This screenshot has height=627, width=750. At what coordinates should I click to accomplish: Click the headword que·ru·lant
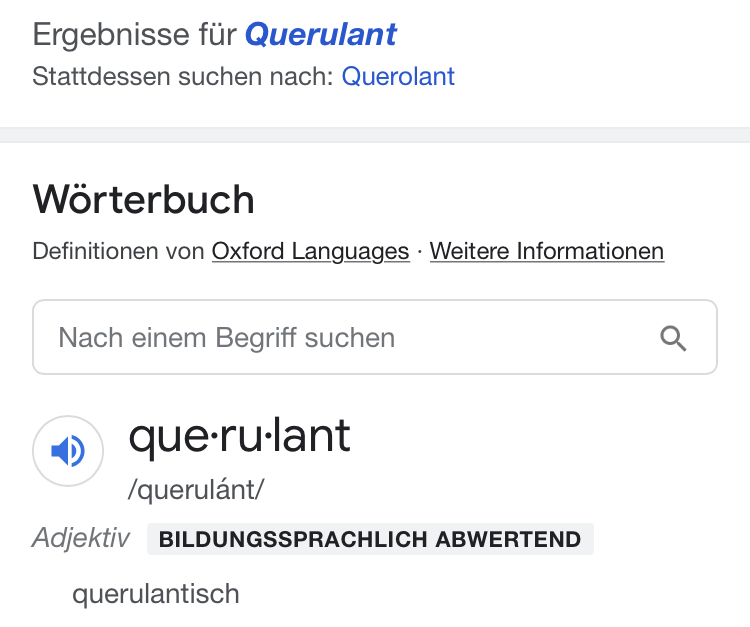click(240, 437)
